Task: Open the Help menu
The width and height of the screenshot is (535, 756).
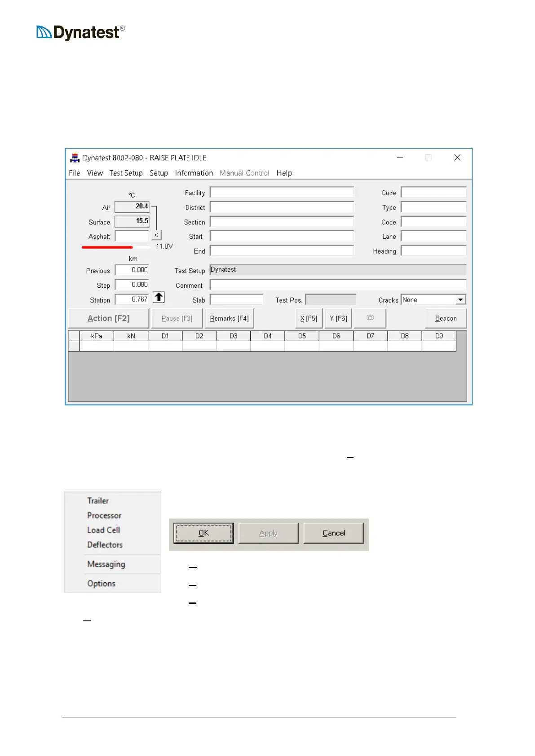Action: tap(284, 173)
